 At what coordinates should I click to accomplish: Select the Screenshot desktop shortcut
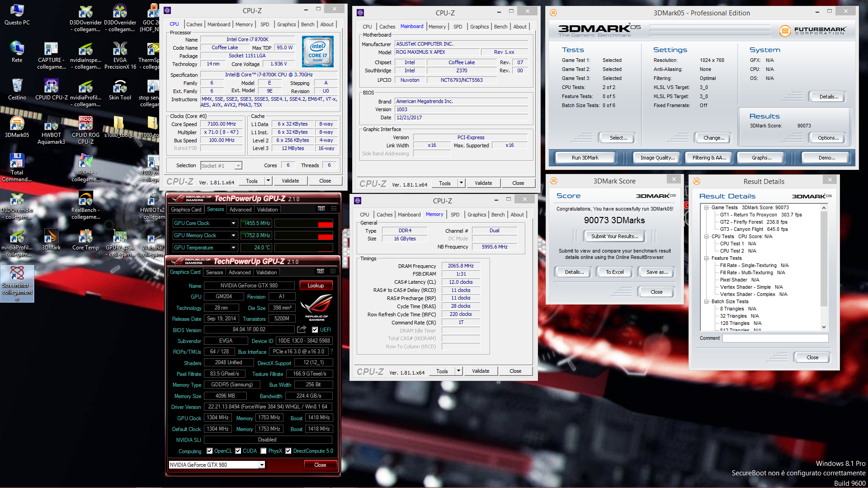pos(17,283)
